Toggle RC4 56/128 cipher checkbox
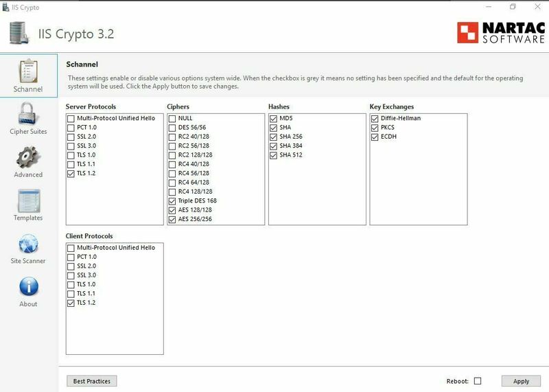Screen dimensions: 549x392 (172, 174)
